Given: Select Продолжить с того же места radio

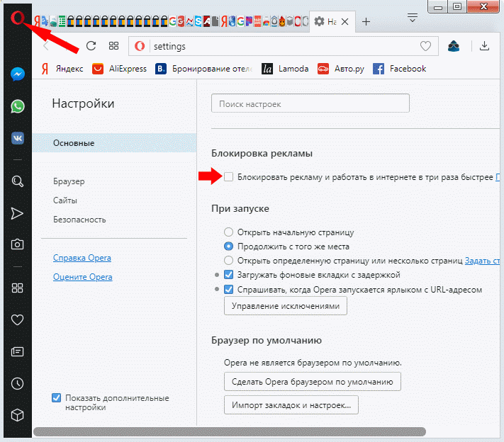Looking at the screenshot, I should (x=228, y=246).
